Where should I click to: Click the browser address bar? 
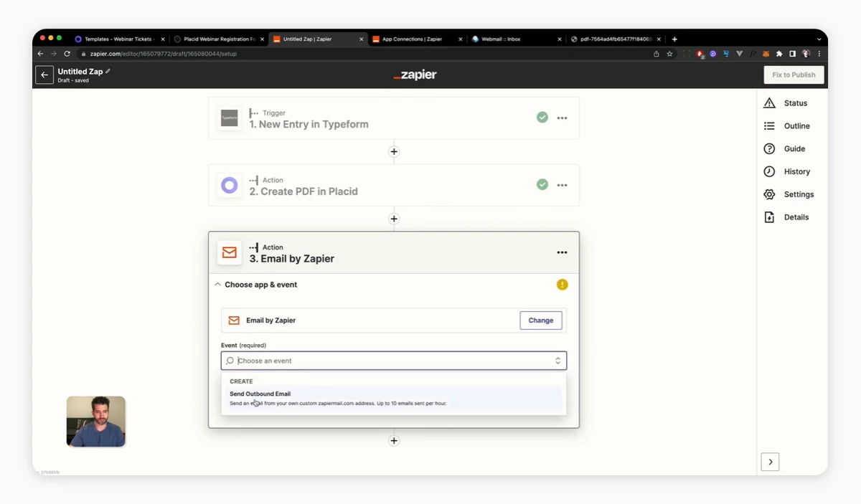point(366,54)
